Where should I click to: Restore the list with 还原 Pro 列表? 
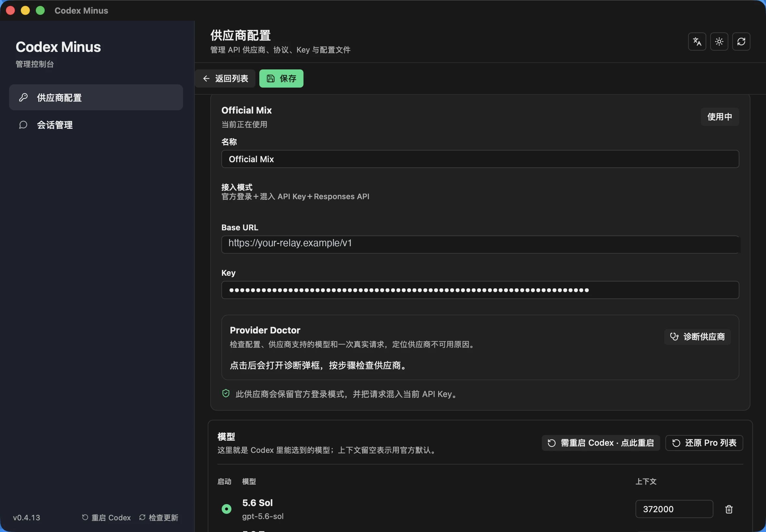pyautogui.click(x=704, y=443)
